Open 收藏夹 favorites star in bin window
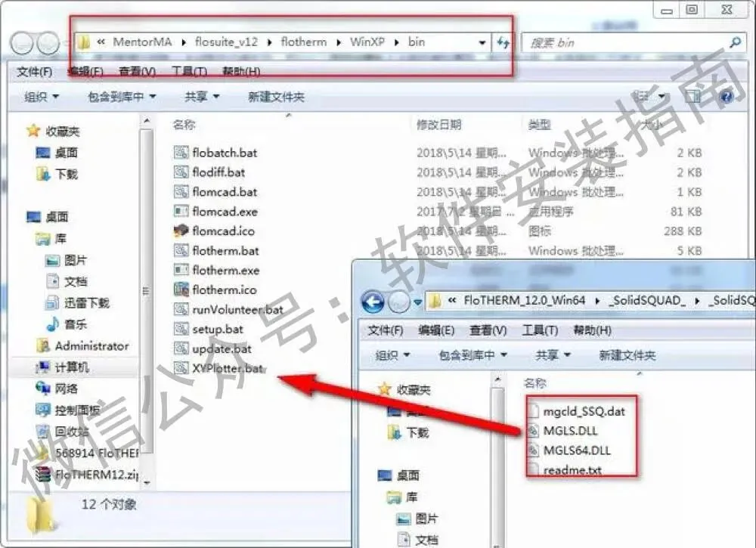756x548 pixels. (33, 131)
